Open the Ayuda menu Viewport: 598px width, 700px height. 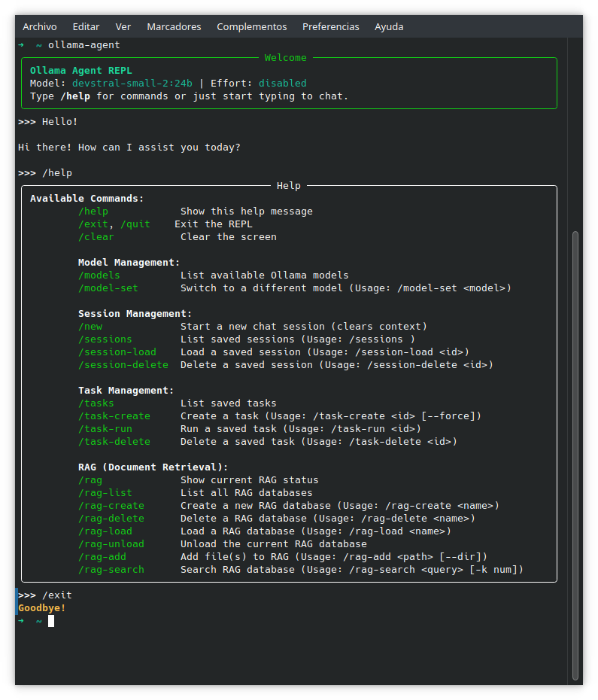point(389,26)
